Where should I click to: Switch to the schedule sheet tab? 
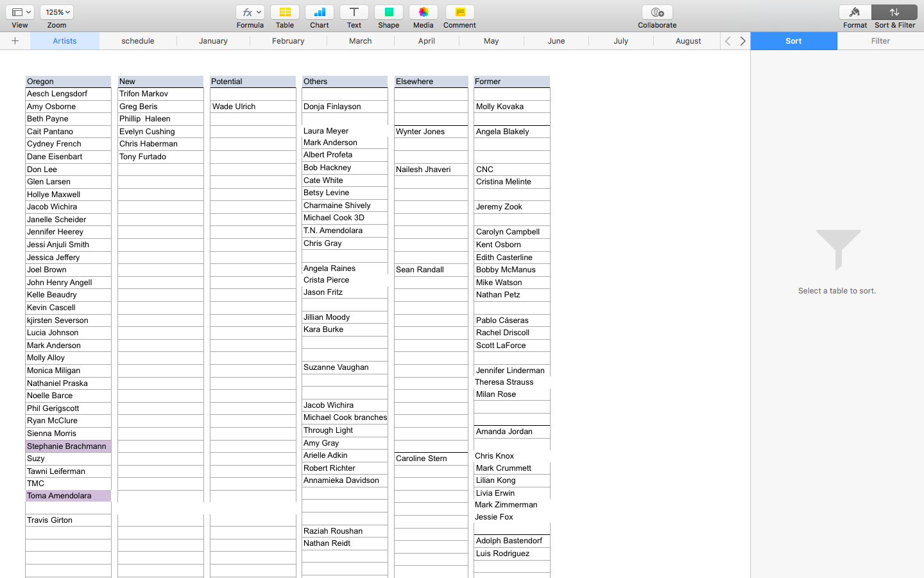click(138, 41)
